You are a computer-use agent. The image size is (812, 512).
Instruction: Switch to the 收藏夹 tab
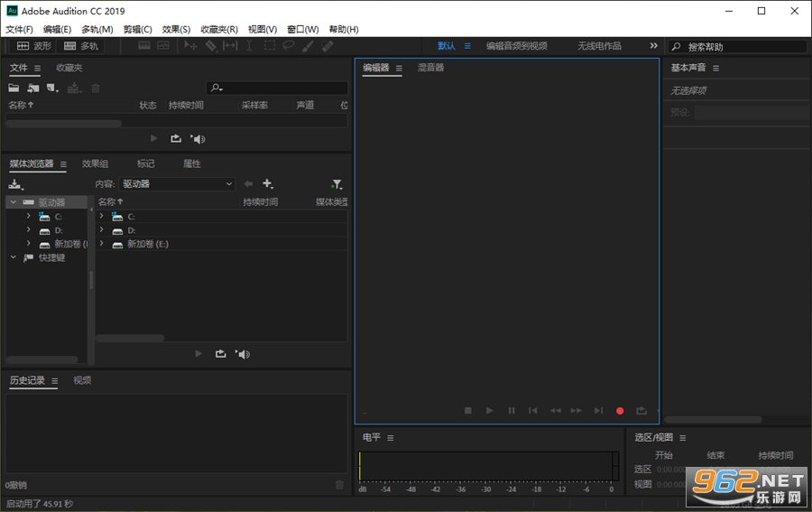pos(69,68)
